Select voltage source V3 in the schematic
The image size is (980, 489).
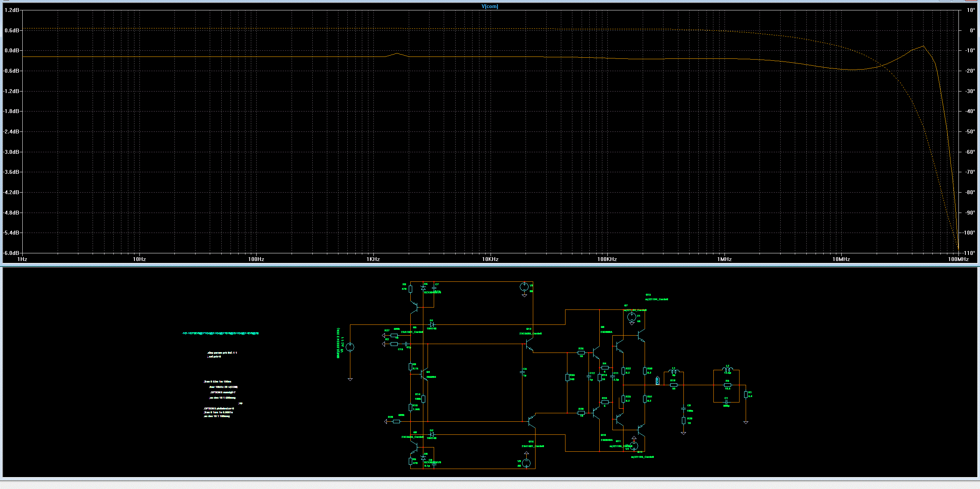click(350, 348)
